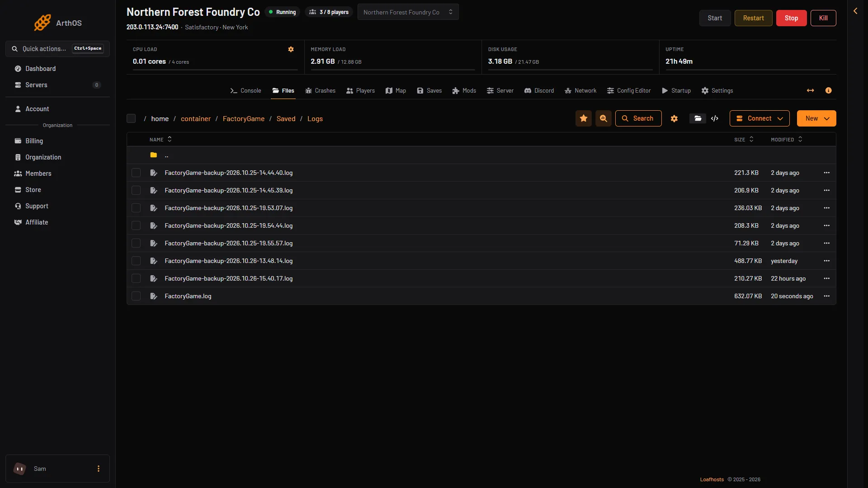
Task: Click the star favorites icon in the file toolbar
Action: [584, 118]
